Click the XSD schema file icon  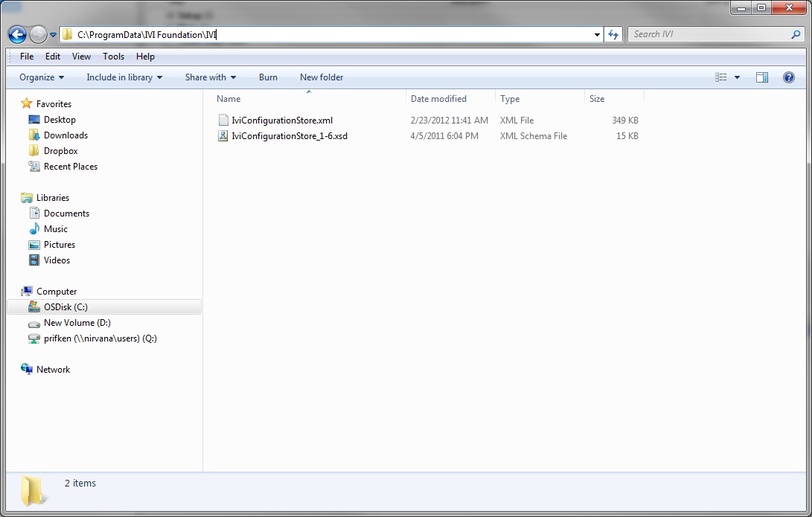pos(223,136)
